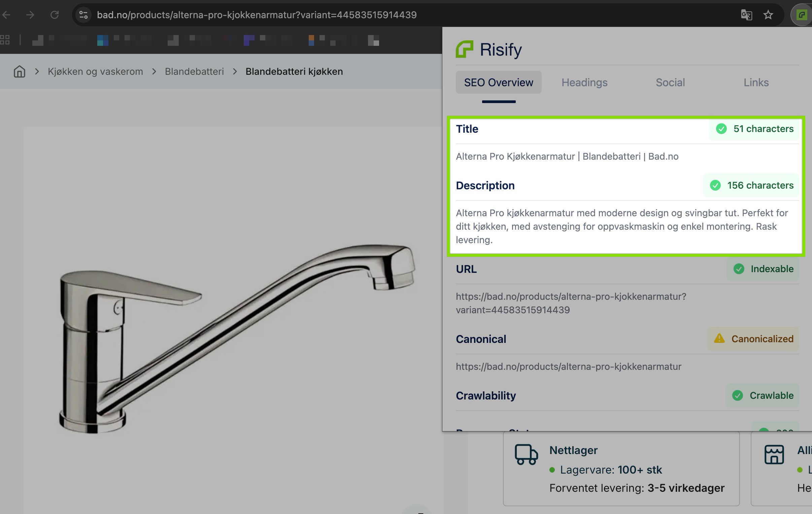Open the first bookmark in bookmarks bar
Screen dimensions: 812x514
pos(59,40)
